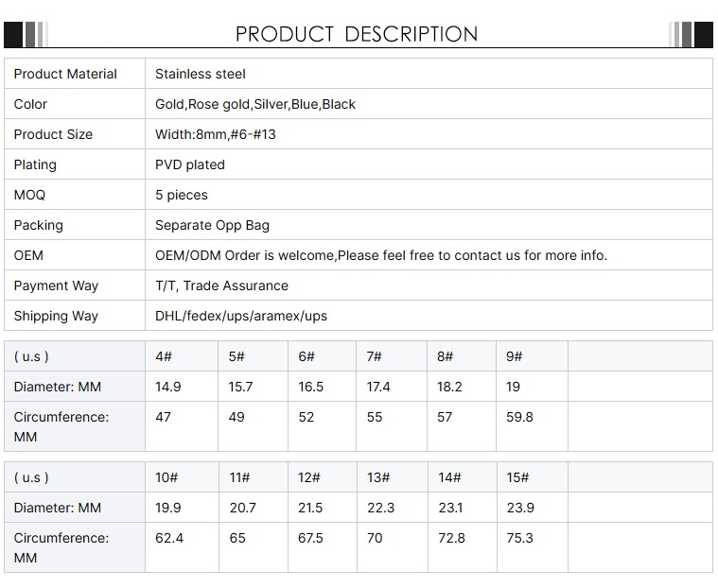Click the 21.5 diameter for size 12#

pyautogui.click(x=310, y=508)
